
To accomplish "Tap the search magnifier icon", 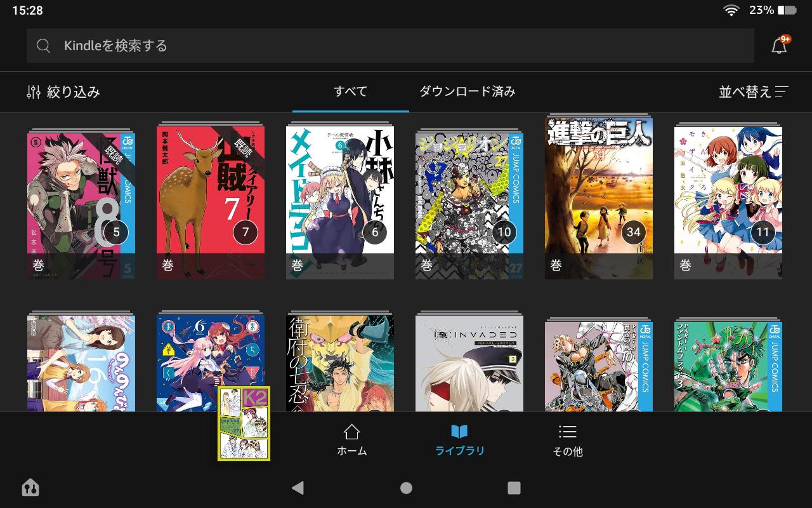I will tap(43, 46).
